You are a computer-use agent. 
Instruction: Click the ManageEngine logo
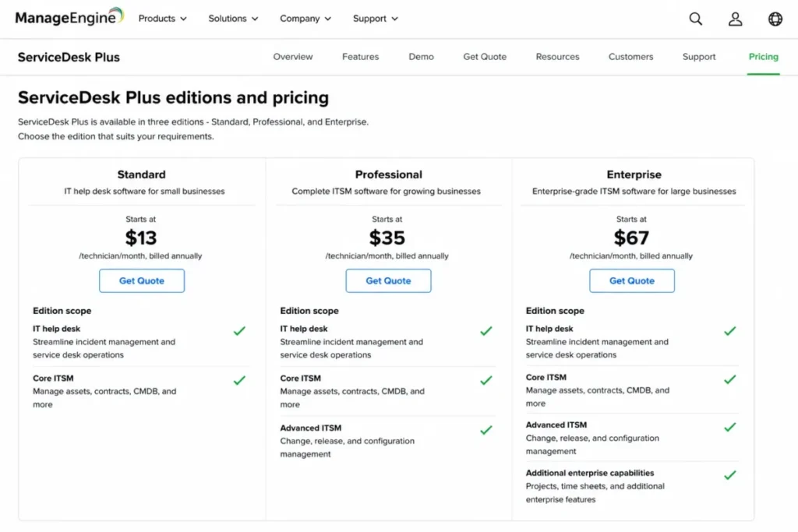pyautogui.click(x=69, y=17)
